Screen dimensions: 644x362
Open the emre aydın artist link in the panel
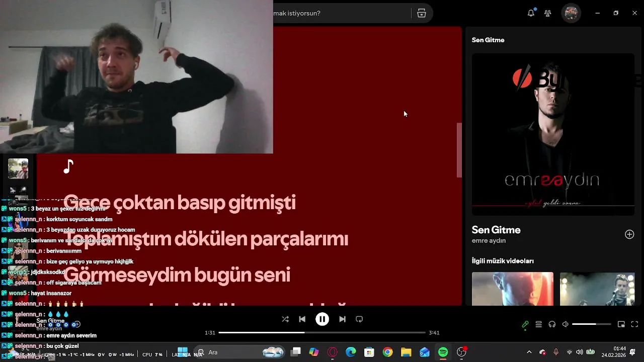[x=489, y=240]
